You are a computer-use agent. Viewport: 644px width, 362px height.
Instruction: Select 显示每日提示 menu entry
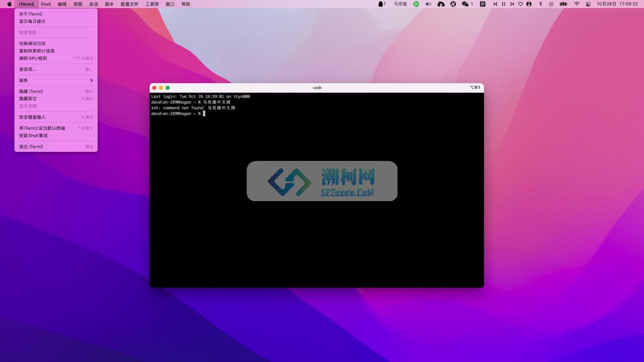[56, 22]
